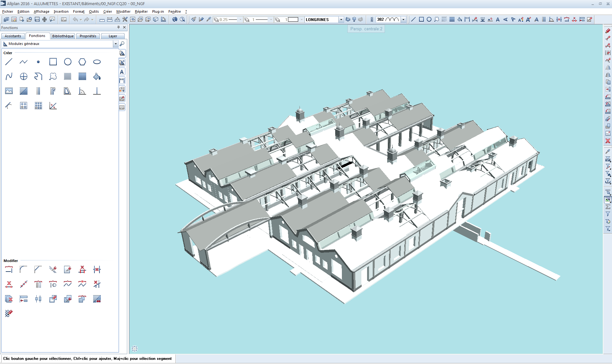The height and width of the screenshot is (364, 612).
Task: Toggle the pin on Fonctions panel
Action: (x=118, y=27)
